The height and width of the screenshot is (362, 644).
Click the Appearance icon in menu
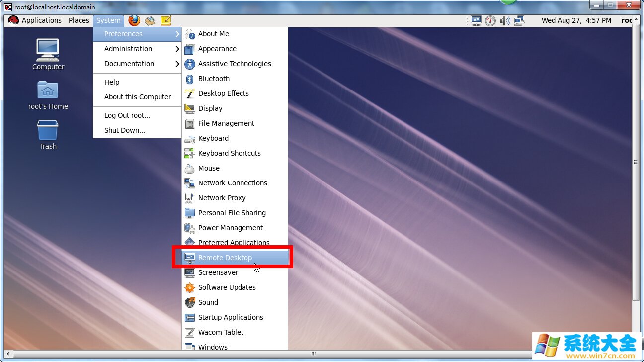[x=190, y=49]
